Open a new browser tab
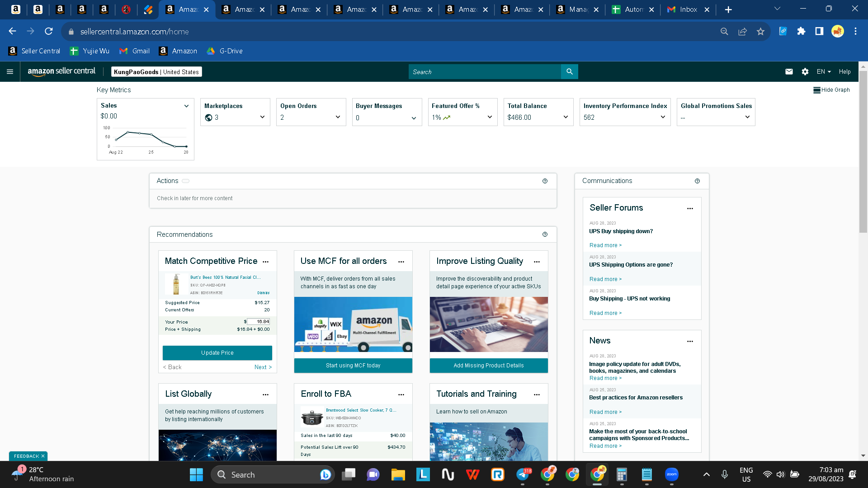The height and width of the screenshot is (488, 868). (x=728, y=9)
